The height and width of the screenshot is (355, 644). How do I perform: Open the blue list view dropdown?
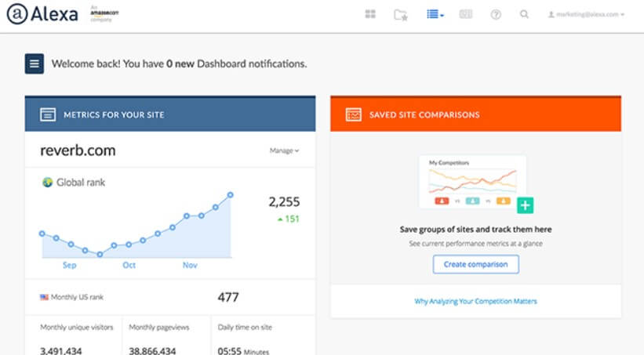435,14
